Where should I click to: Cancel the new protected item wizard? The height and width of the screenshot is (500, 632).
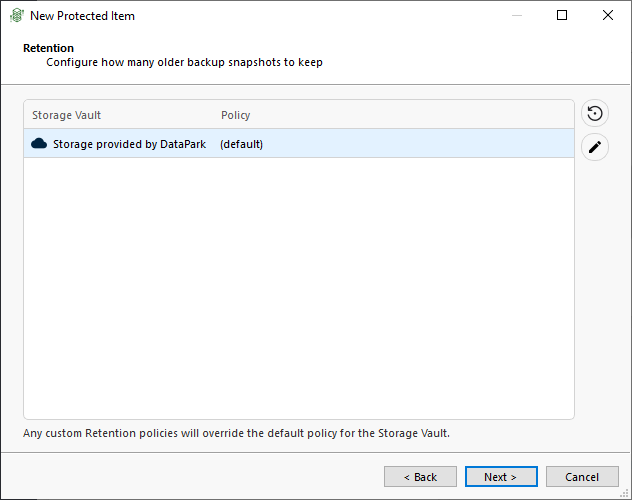582,477
